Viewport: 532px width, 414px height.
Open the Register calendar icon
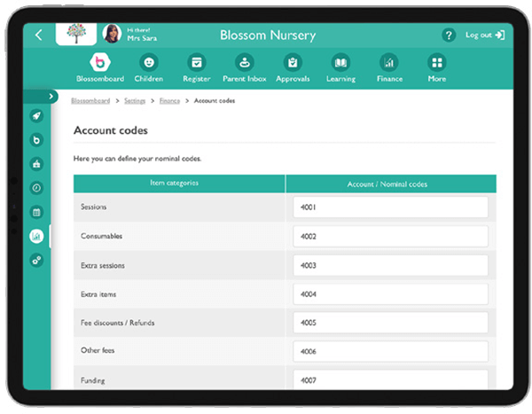tap(197, 63)
